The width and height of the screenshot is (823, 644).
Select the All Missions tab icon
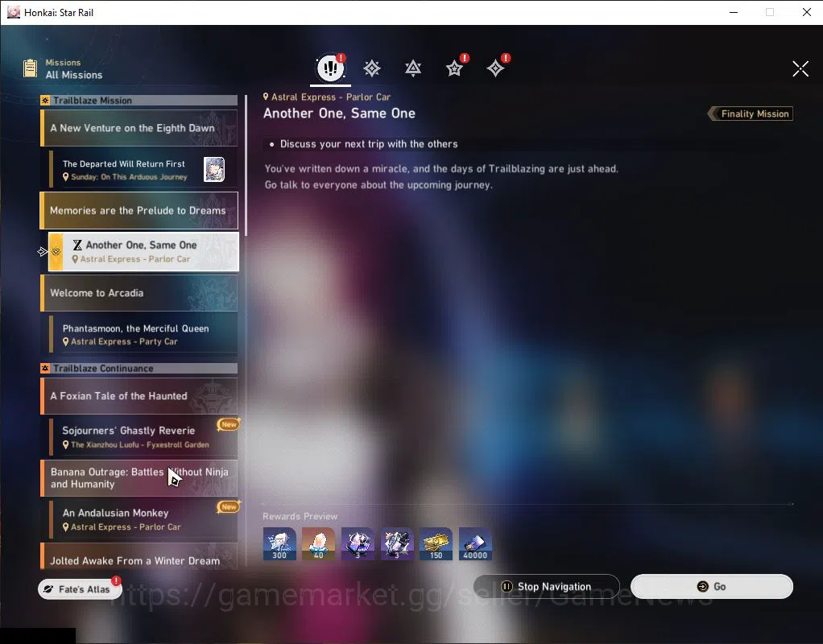pyautogui.click(x=331, y=68)
